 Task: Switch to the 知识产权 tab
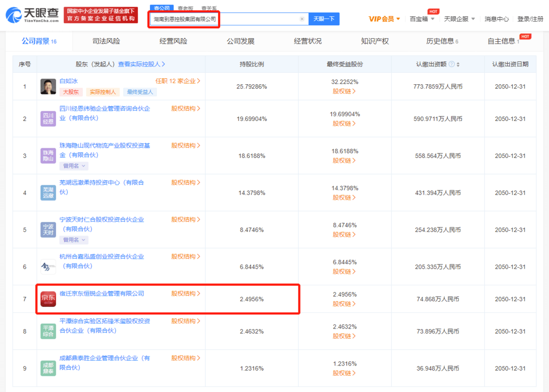pyautogui.click(x=375, y=41)
